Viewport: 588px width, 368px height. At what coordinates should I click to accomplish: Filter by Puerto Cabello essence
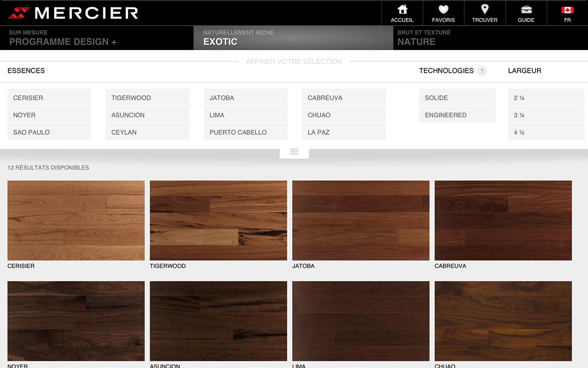tap(246, 132)
